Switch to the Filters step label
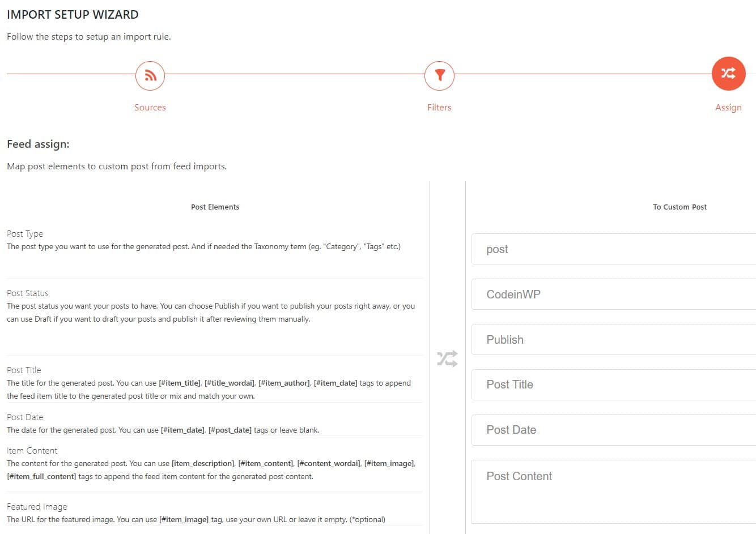Viewport: 756px width, 534px height. click(x=439, y=108)
